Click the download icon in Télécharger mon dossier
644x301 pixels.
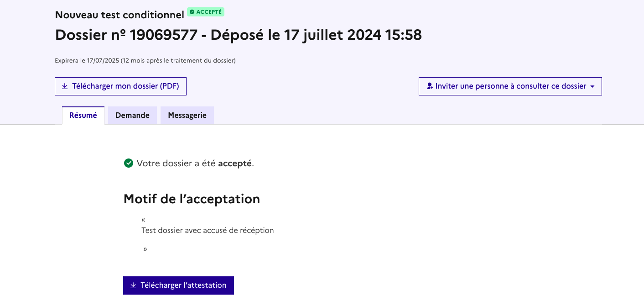[x=65, y=86]
